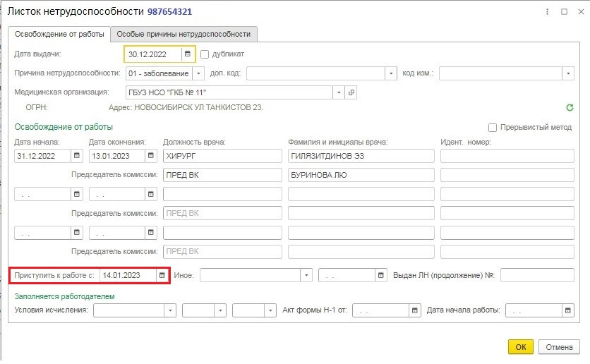Open calendar for Дата выдачи field
Viewport: 590px width, 364px height.
point(188,54)
